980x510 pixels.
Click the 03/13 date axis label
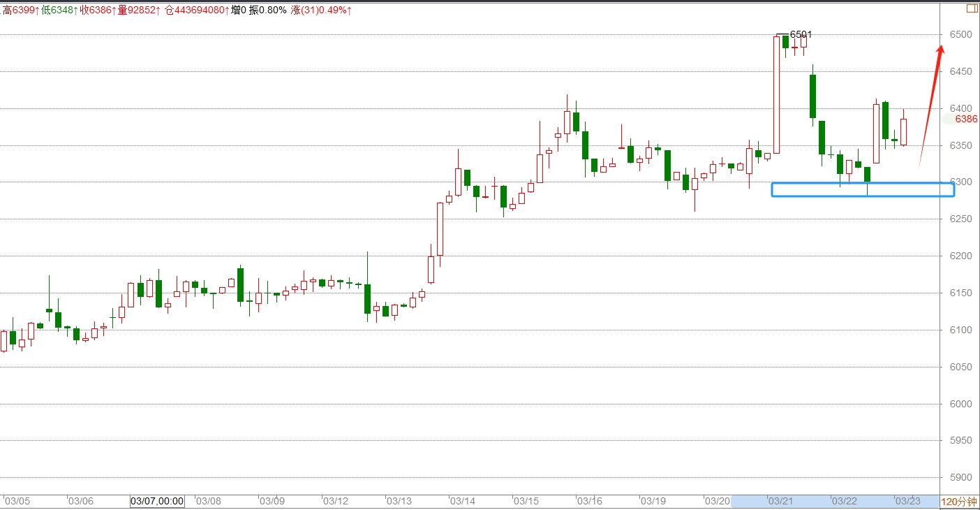pyautogui.click(x=399, y=502)
